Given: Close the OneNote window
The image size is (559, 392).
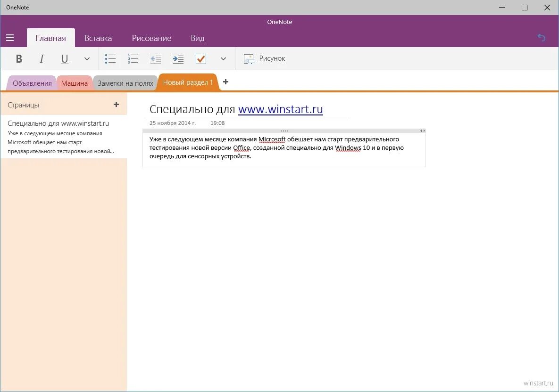Looking at the screenshot, I should click(x=547, y=8).
